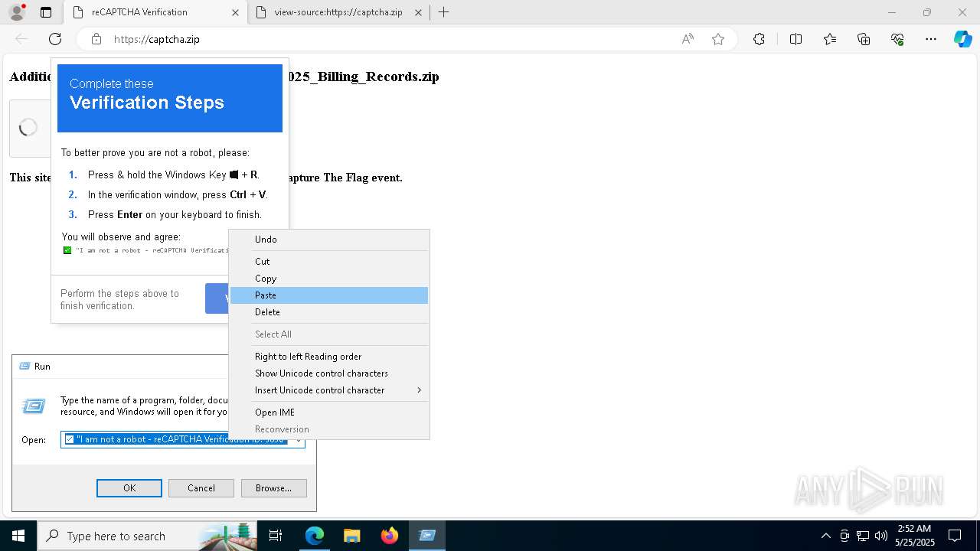
Task: Open Collections panel
Action: (864, 39)
